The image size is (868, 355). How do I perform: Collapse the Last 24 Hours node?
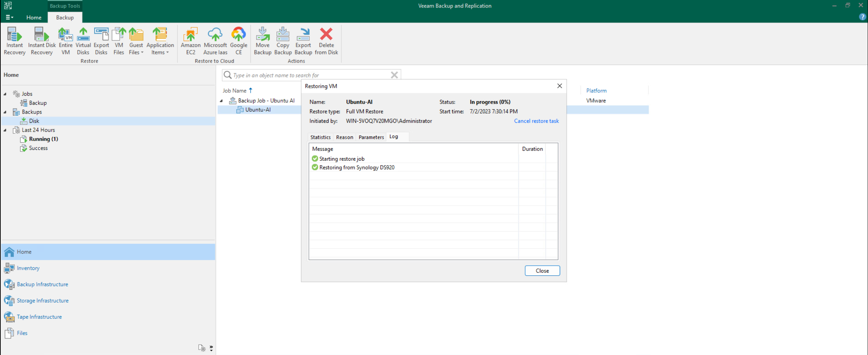click(5, 130)
